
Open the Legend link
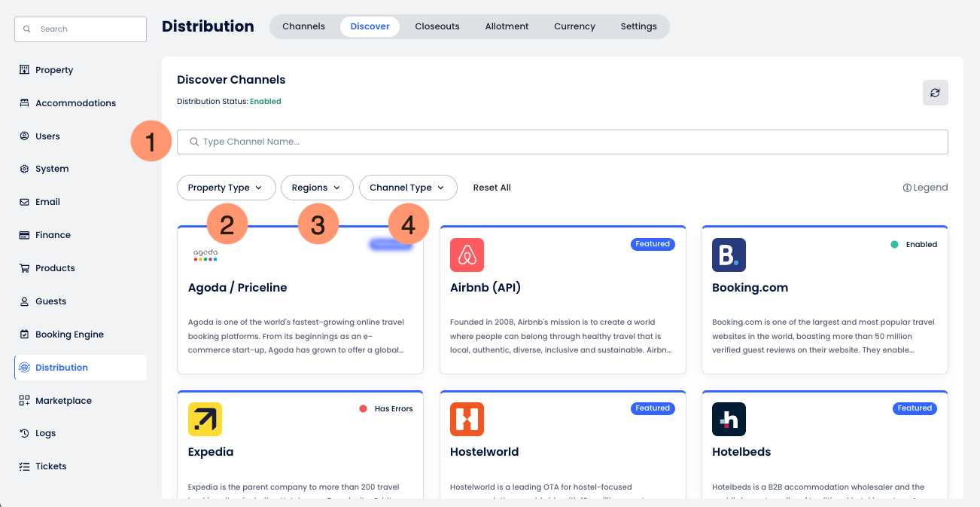tap(925, 188)
